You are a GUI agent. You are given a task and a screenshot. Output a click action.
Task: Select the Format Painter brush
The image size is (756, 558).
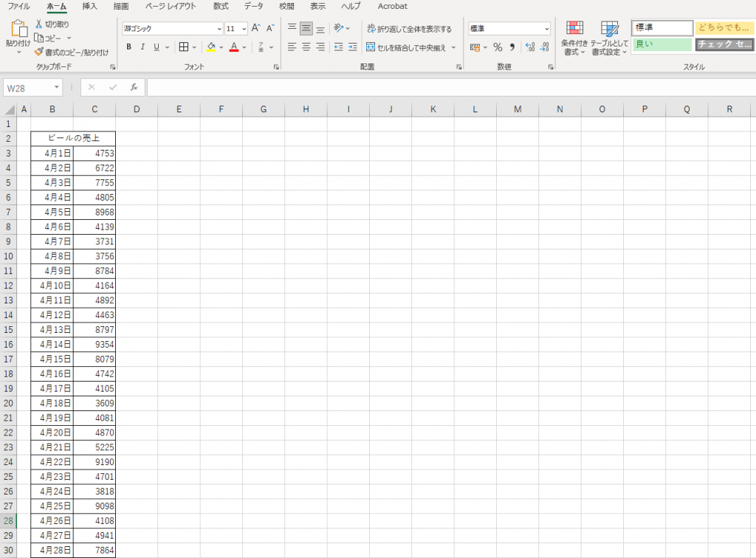[x=39, y=52]
